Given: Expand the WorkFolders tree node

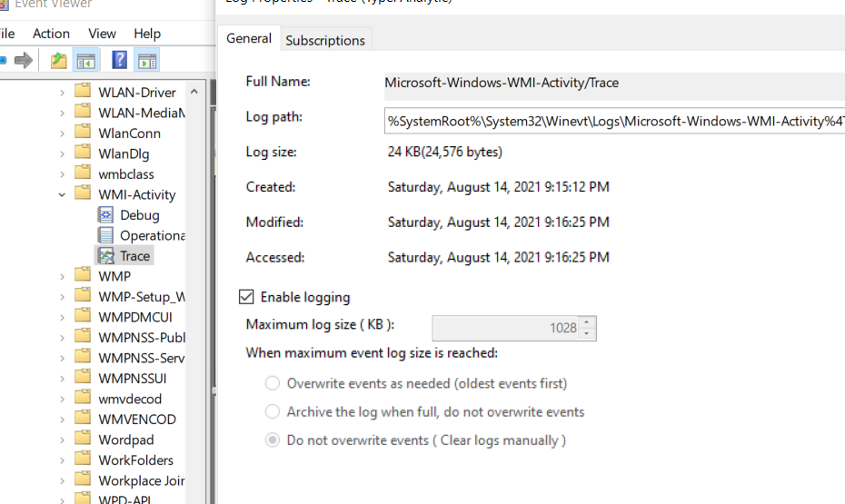Looking at the screenshot, I should (62, 461).
